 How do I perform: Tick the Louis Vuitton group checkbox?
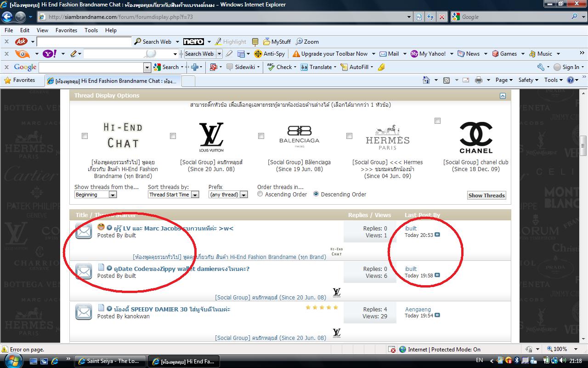(173, 136)
